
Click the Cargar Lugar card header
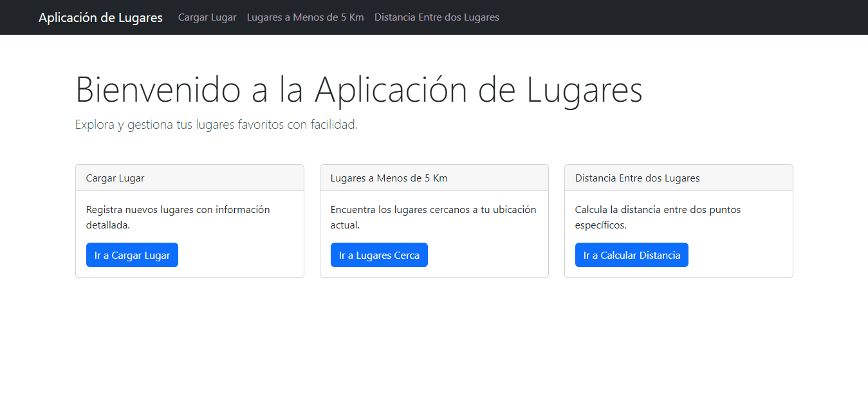pyautogui.click(x=115, y=178)
